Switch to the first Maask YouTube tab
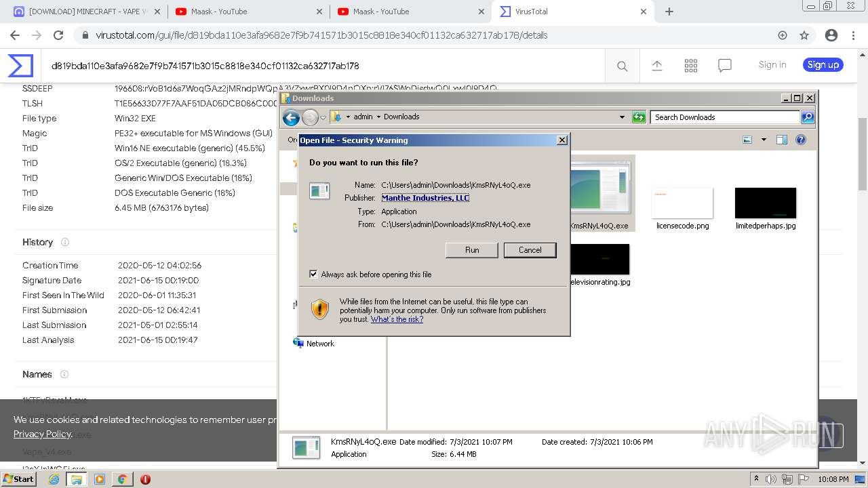The image size is (868, 488). 247,12
